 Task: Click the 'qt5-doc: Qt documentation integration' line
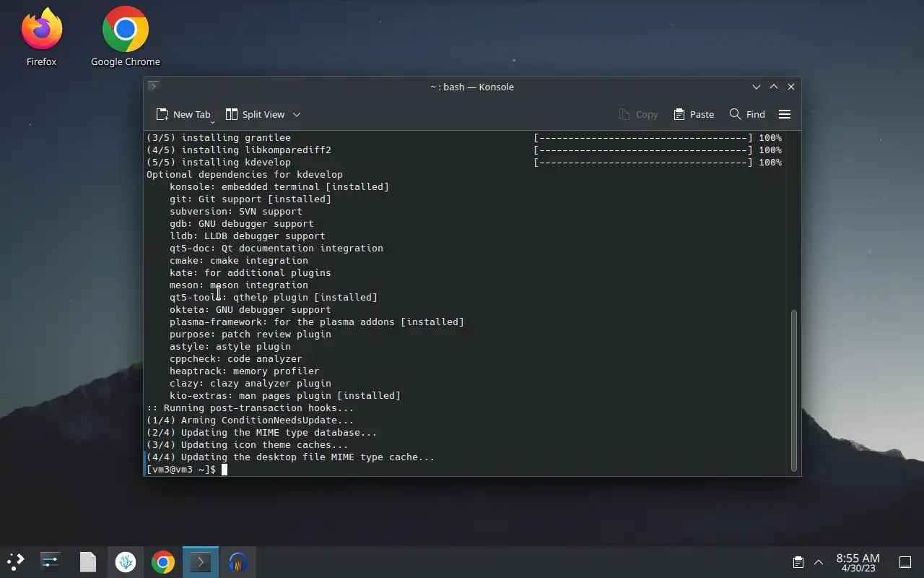[x=276, y=249]
